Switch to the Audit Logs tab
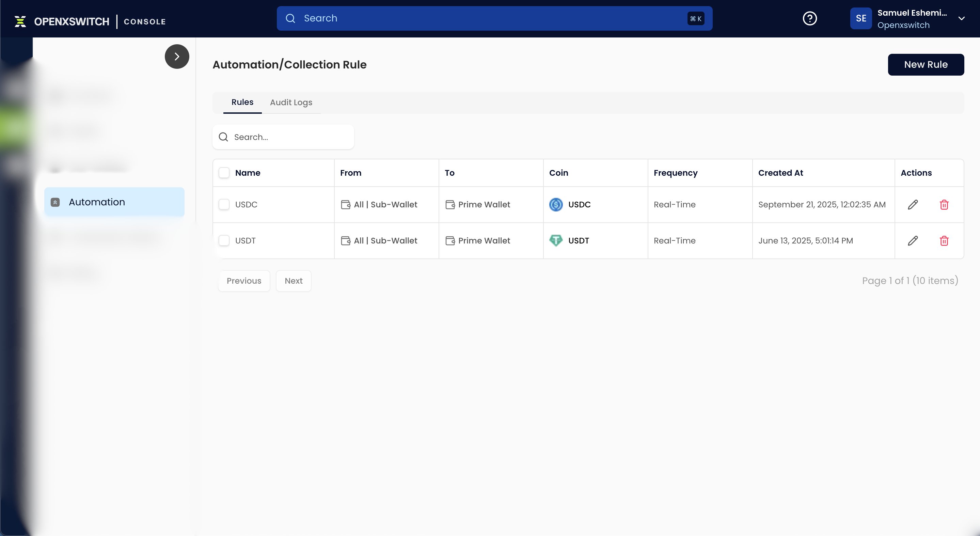The image size is (980, 536). click(x=291, y=103)
